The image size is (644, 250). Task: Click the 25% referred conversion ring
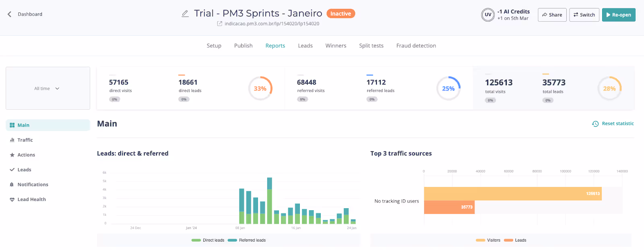coord(448,88)
